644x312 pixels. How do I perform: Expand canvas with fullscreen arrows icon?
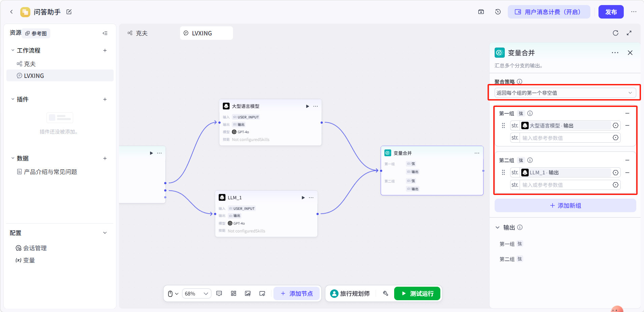pyautogui.click(x=629, y=33)
